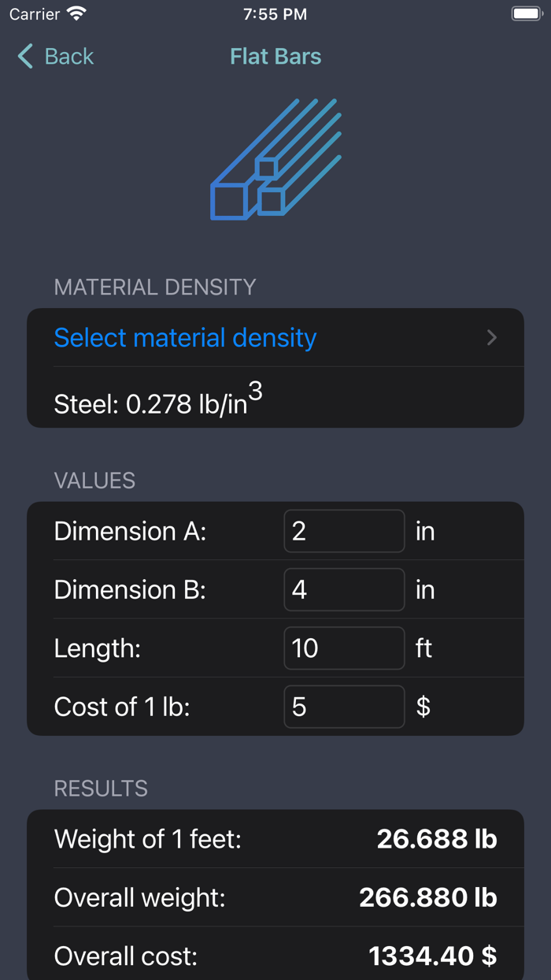Edit the Cost of 1 lb field
The image size is (551, 980).
click(x=344, y=707)
